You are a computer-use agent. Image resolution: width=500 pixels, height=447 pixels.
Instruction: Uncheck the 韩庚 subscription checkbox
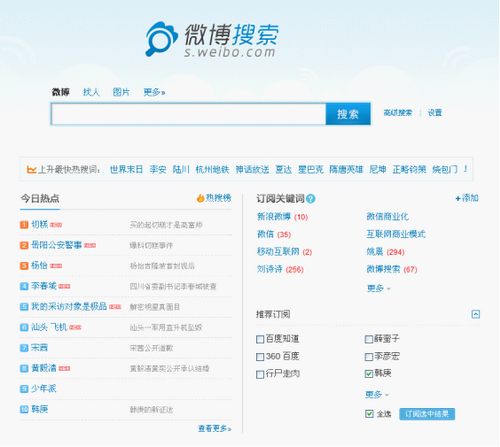(x=369, y=374)
